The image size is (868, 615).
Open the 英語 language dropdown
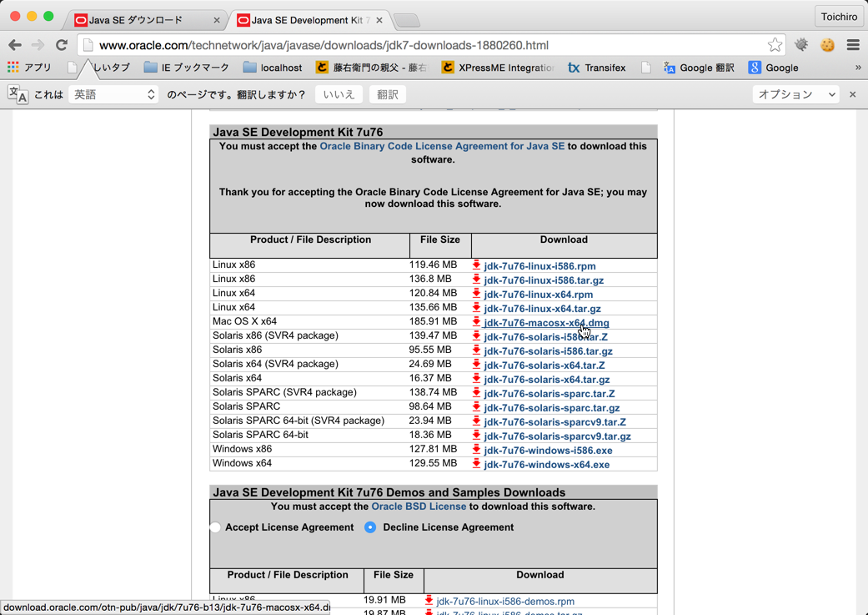(x=113, y=95)
